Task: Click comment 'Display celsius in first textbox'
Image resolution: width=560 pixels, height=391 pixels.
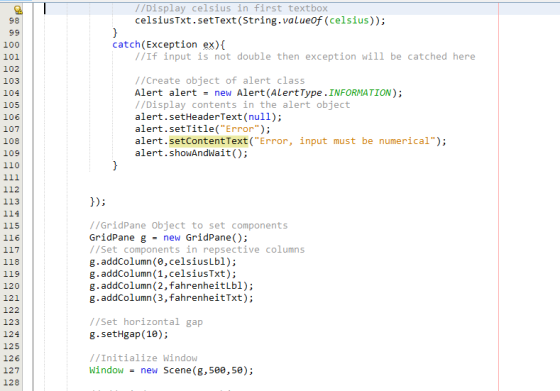Action: tap(231, 8)
